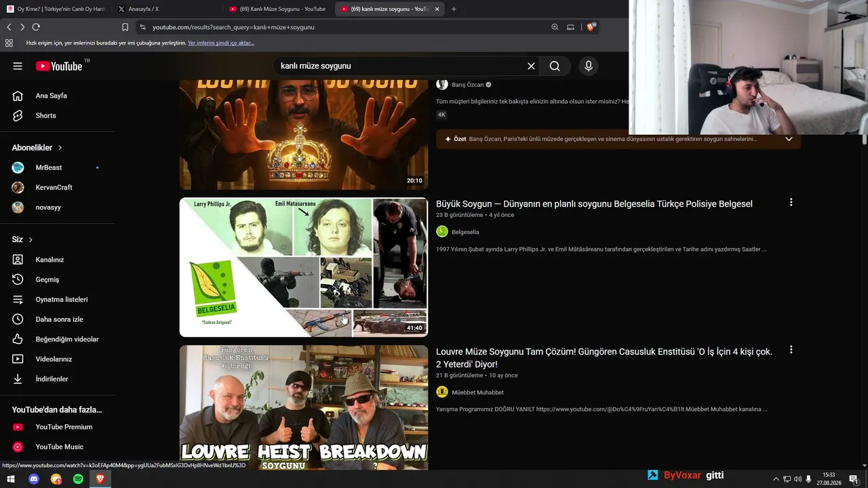Open the network icon in system tray
Screen dimensions: 868x488
pyautogui.click(x=787, y=479)
